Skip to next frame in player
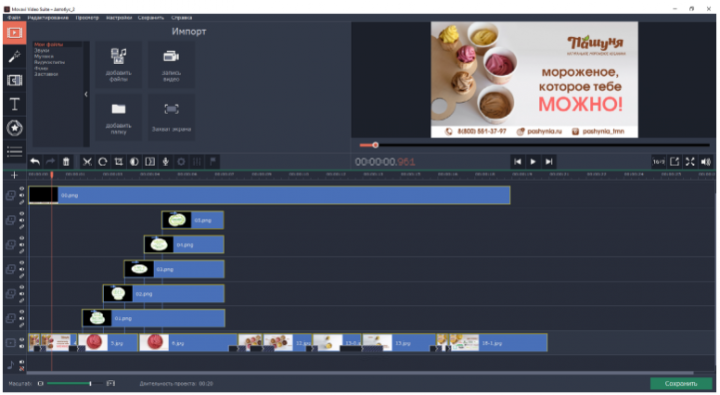720x395 pixels. click(x=549, y=162)
